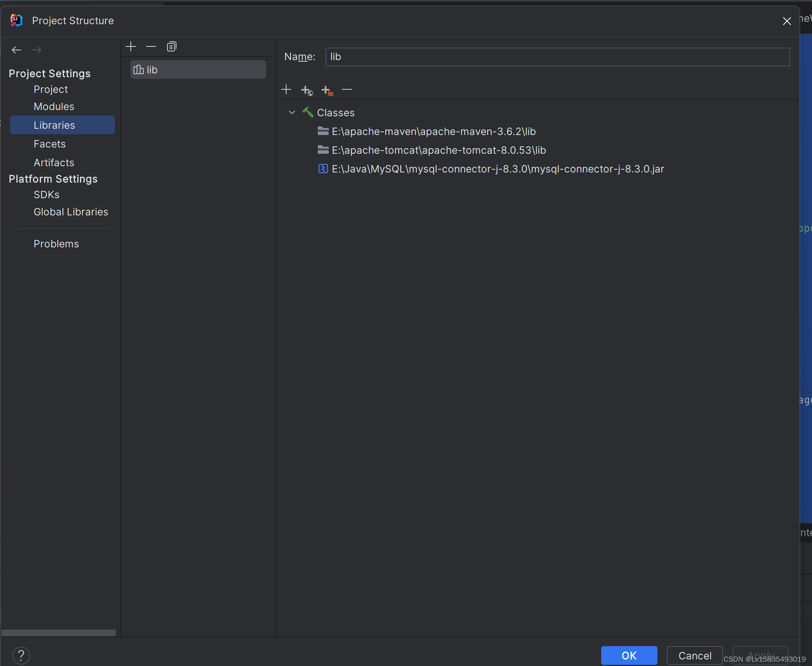Select the mysql-connector jar entry
This screenshot has width=812, height=666.
[497, 169]
